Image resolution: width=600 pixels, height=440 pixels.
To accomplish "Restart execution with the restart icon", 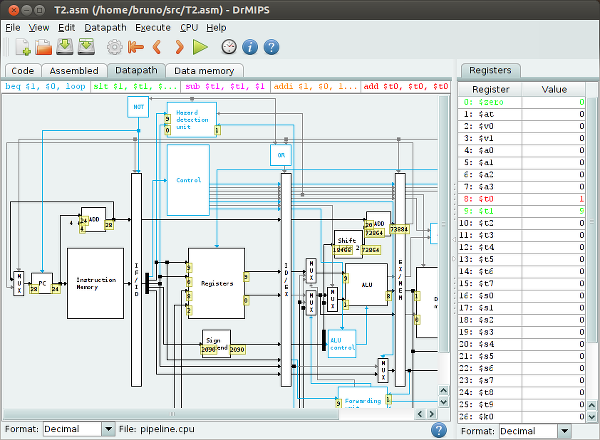I will click(136, 47).
